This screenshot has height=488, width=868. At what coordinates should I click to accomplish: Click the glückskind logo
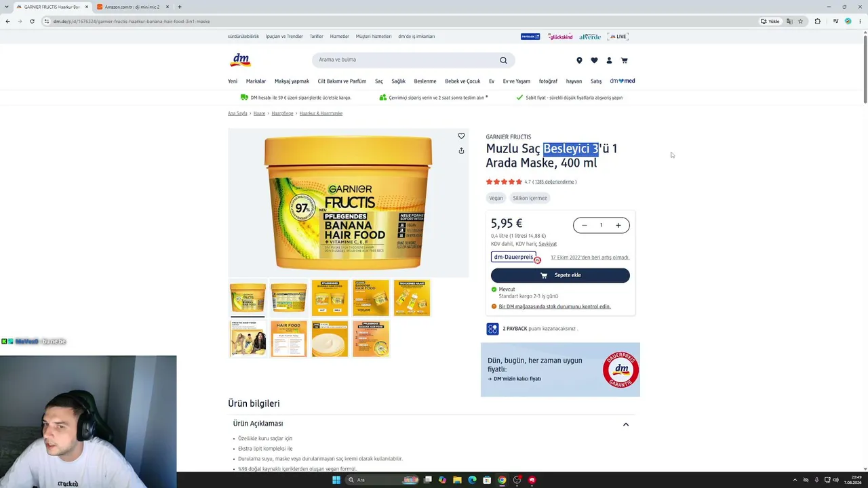[x=560, y=37]
